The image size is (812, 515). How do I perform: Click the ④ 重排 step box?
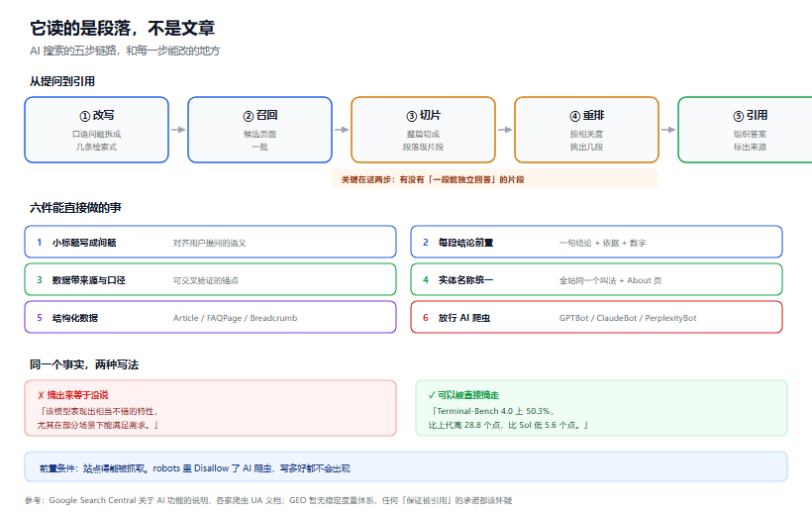(587, 130)
